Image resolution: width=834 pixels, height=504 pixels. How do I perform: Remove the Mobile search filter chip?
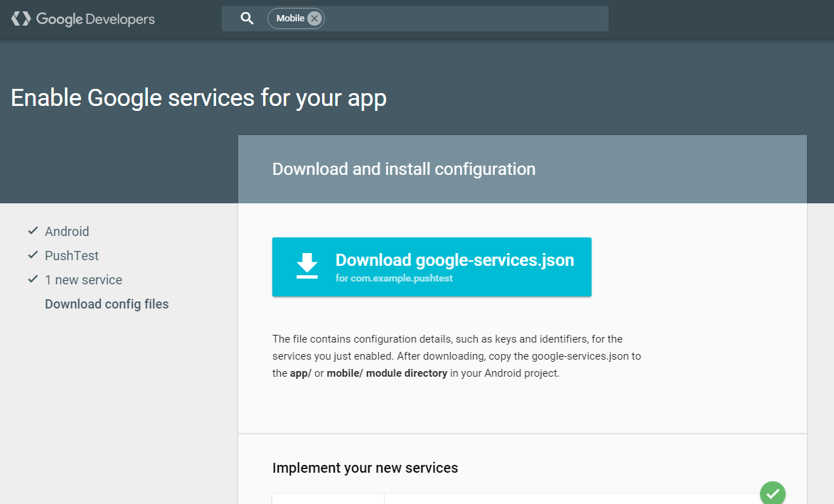click(314, 18)
